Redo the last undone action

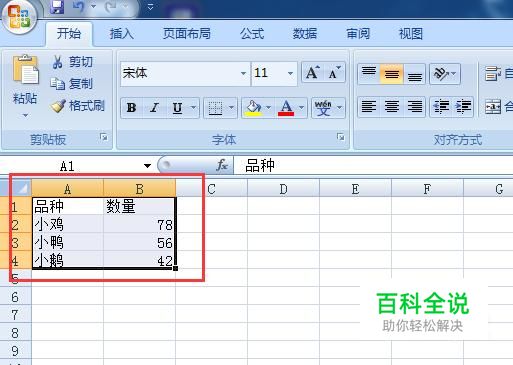pos(110,7)
